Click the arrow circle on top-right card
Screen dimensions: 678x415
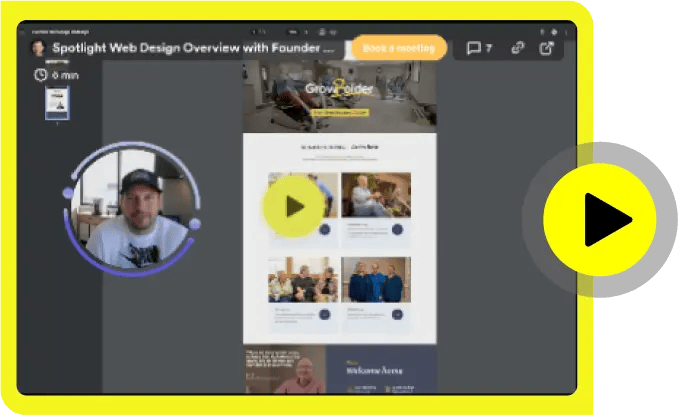click(397, 230)
